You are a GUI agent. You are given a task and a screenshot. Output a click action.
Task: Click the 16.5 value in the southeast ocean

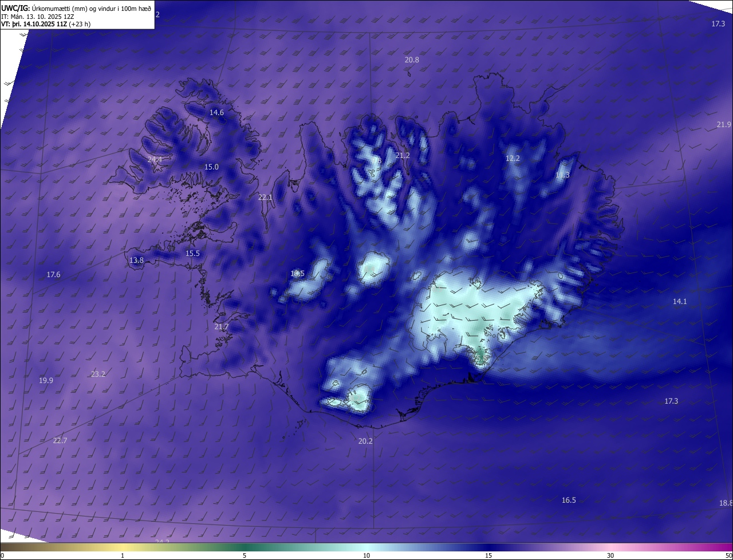569,500
